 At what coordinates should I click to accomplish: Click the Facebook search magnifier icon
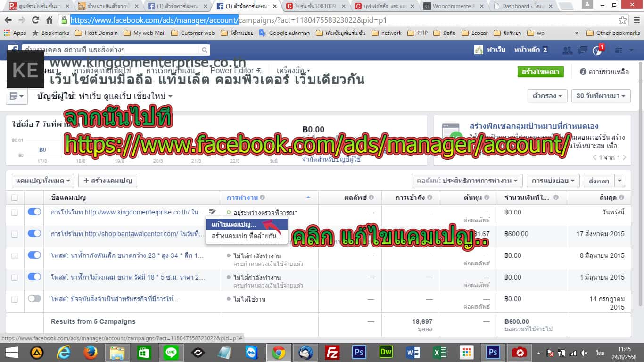tap(205, 50)
